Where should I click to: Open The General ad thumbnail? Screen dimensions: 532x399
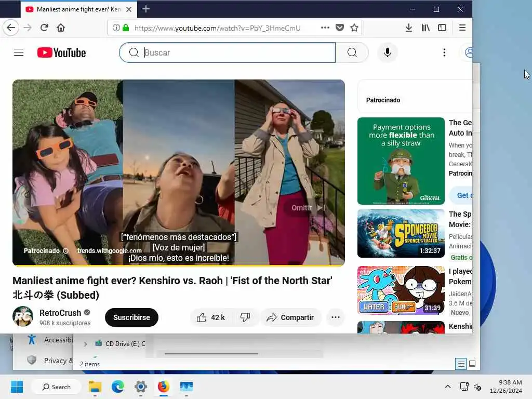(x=401, y=161)
